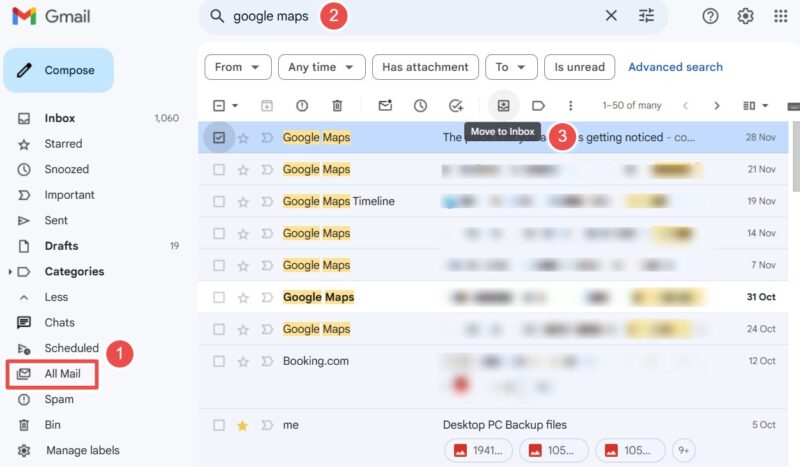Click the search magnifier icon
The height and width of the screenshot is (467, 800).
217,16
